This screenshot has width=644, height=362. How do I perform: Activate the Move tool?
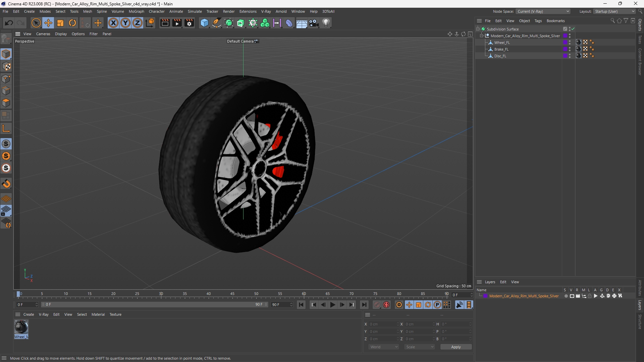point(48,23)
